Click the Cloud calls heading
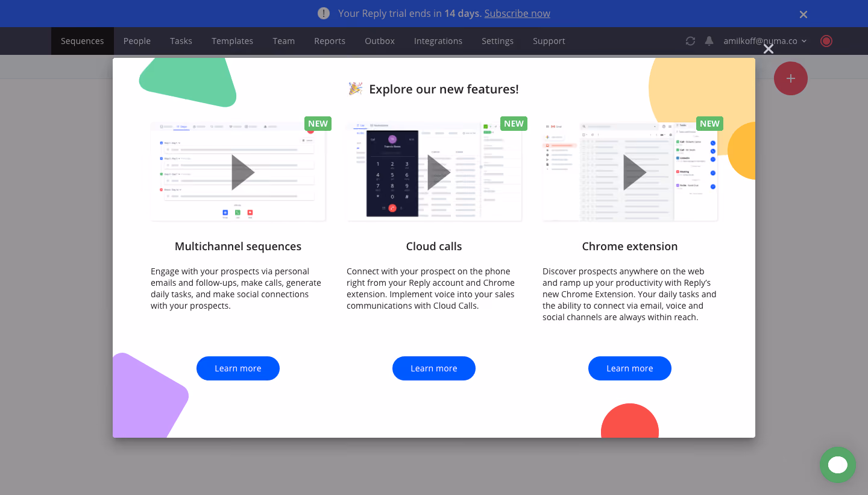The image size is (868, 495). [434, 246]
